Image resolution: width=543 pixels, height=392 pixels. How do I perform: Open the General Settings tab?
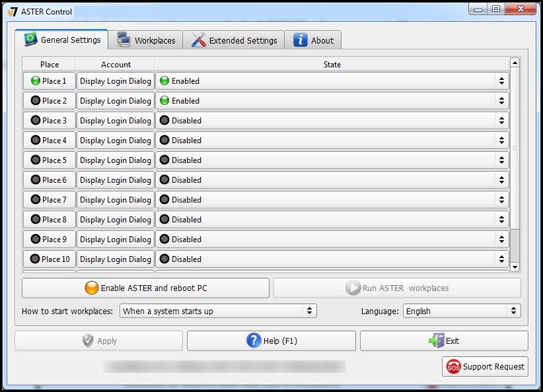tap(61, 40)
